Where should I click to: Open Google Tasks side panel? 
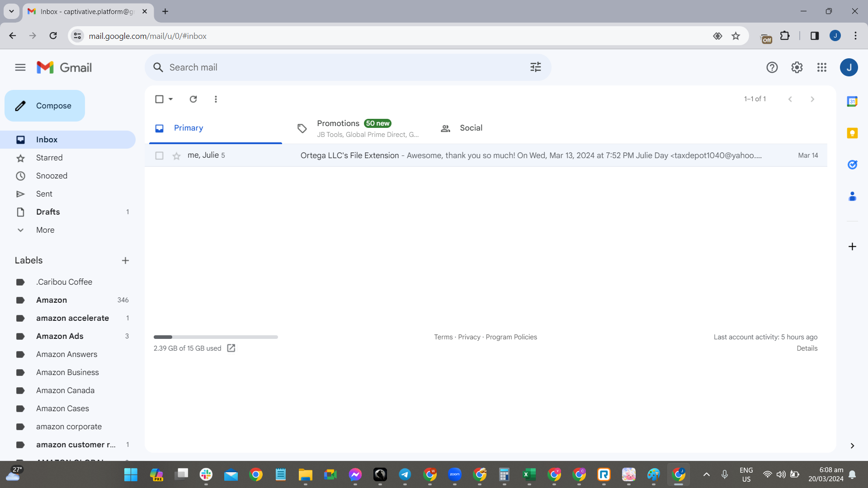pos(852,164)
